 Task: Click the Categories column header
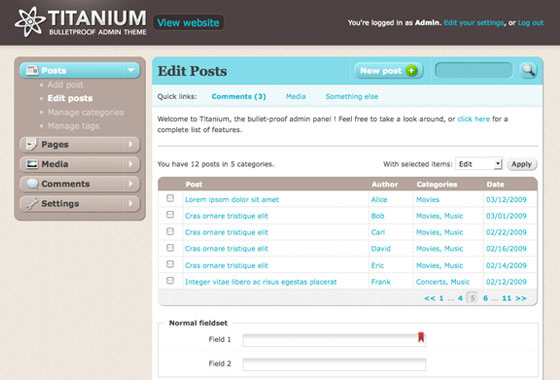click(437, 184)
